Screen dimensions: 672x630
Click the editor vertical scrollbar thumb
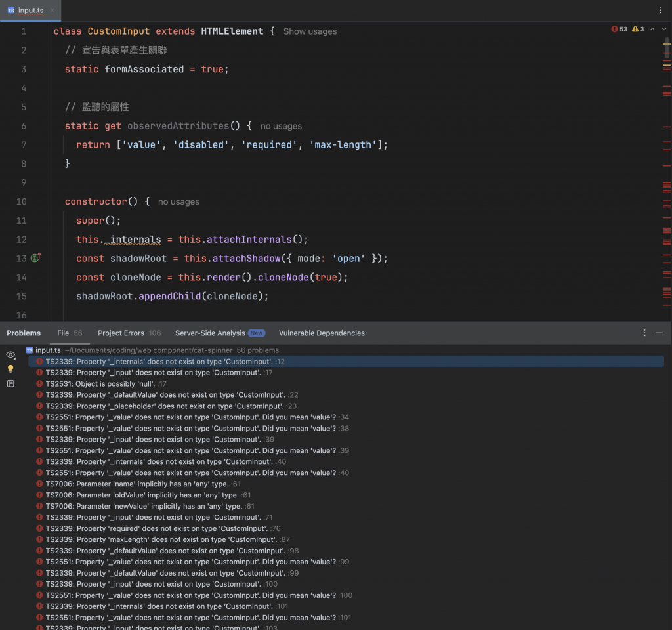pos(667,48)
